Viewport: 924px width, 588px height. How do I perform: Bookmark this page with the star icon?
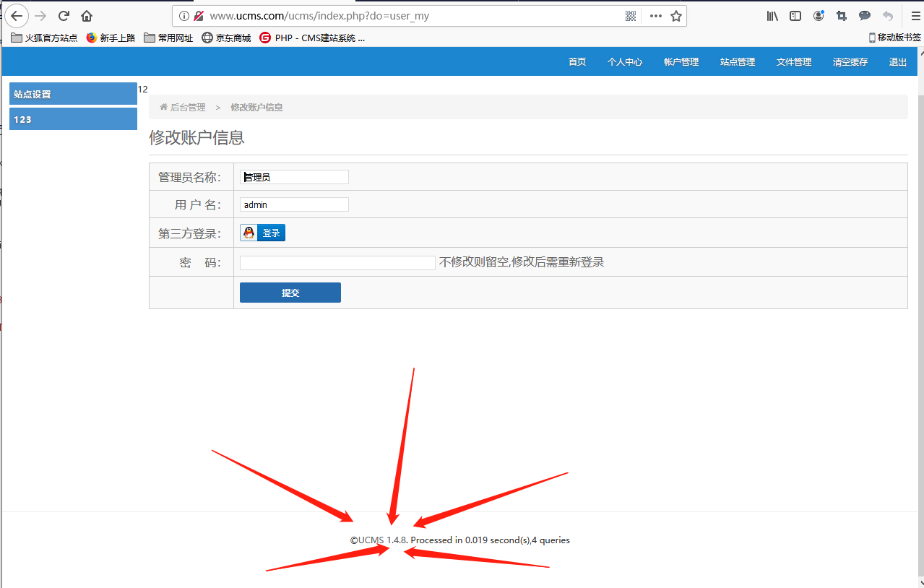click(x=676, y=16)
